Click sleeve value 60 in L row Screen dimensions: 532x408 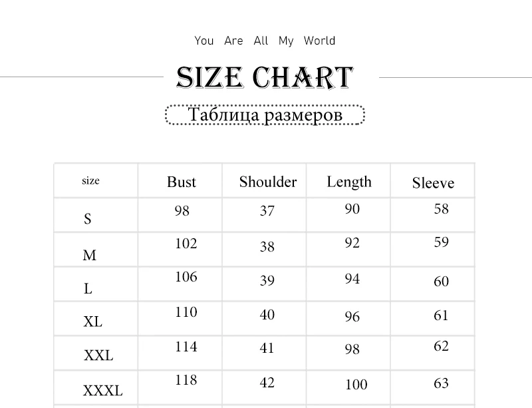coord(441,282)
